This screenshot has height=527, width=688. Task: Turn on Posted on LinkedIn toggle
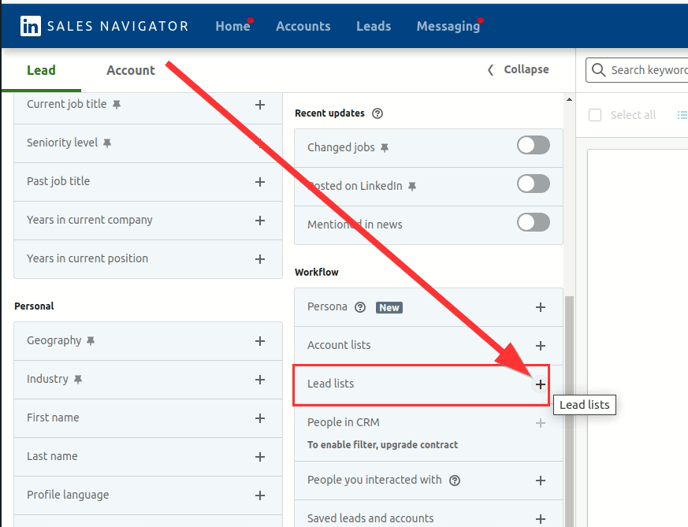(x=533, y=184)
